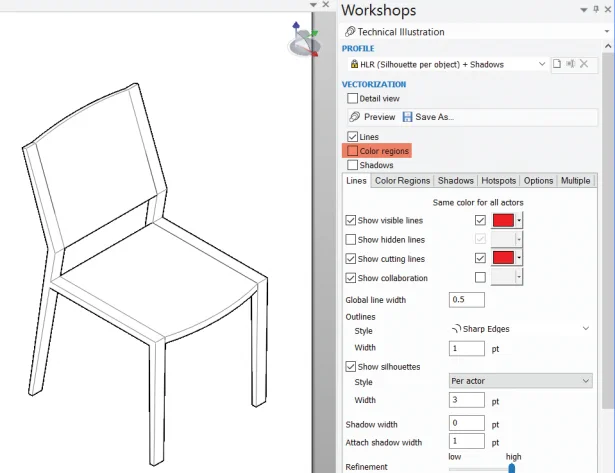Open the Sharp Edges outline style dropdown

click(585, 328)
